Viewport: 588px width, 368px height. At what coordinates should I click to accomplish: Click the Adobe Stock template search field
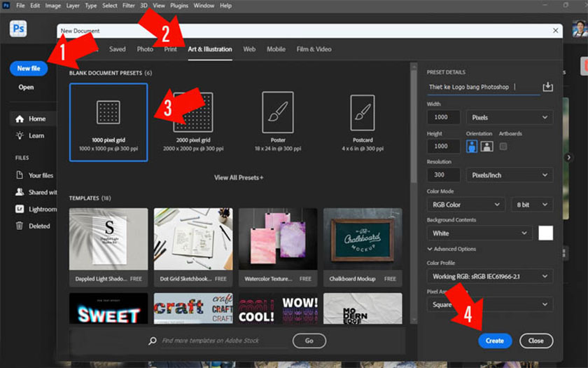[x=224, y=341]
